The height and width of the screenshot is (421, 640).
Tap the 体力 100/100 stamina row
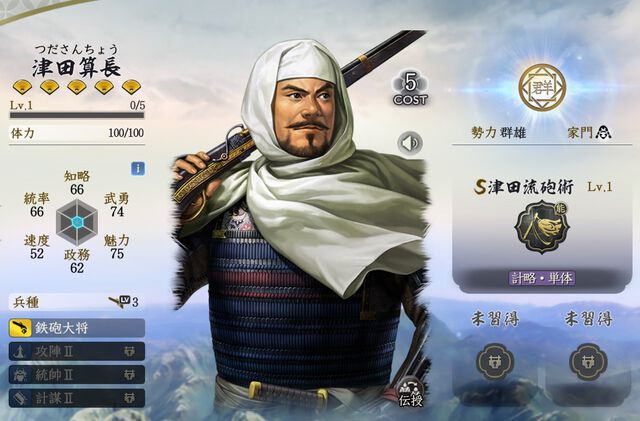(77, 133)
